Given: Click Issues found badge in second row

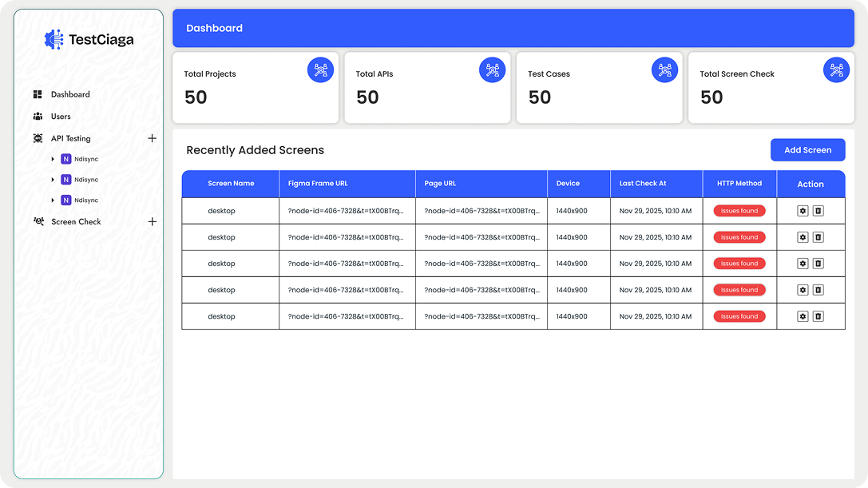Looking at the screenshot, I should point(739,237).
